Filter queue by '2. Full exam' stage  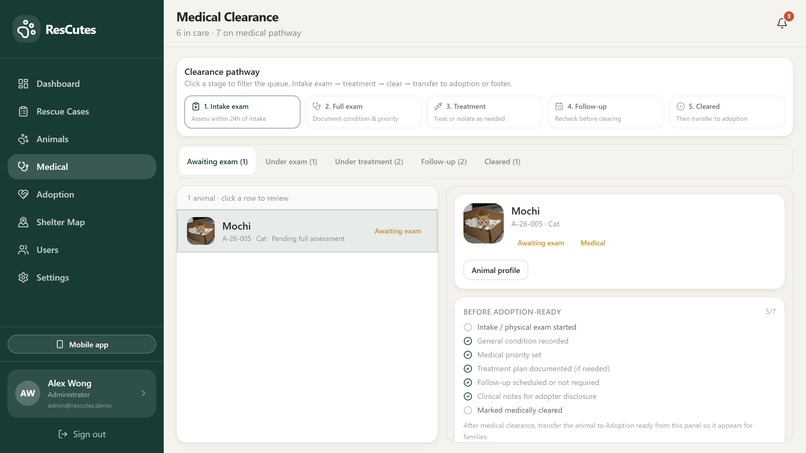point(363,112)
